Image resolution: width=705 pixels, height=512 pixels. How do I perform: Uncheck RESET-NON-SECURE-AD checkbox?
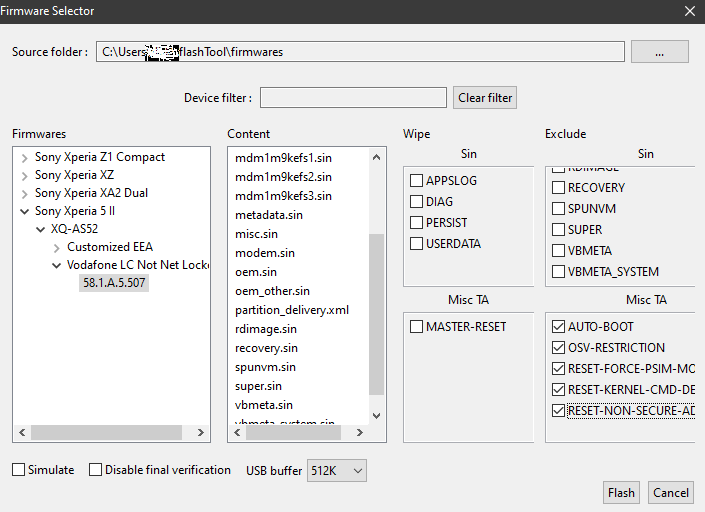(x=558, y=410)
